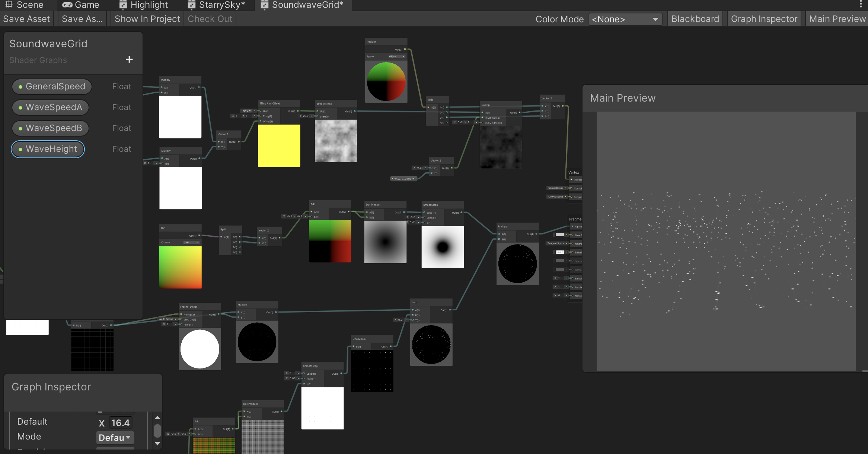Toggle the Main Preview window
The width and height of the screenshot is (868, 454).
pos(837,19)
